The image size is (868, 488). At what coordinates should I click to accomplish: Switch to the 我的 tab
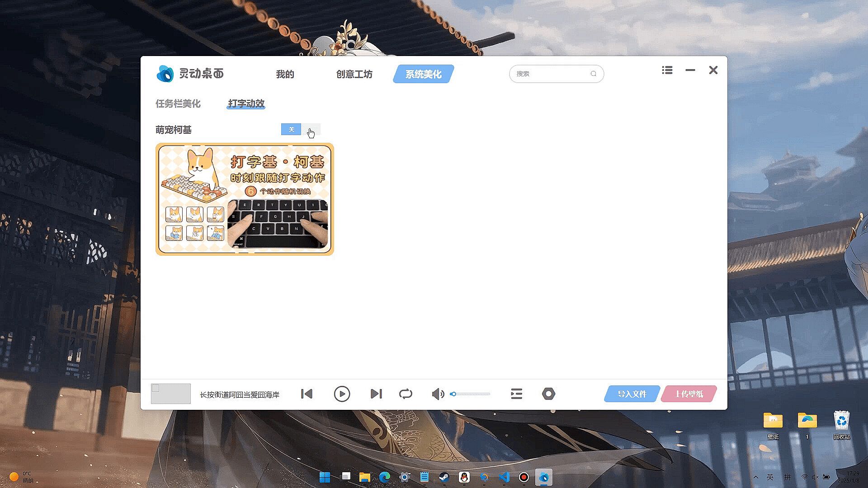pos(285,74)
